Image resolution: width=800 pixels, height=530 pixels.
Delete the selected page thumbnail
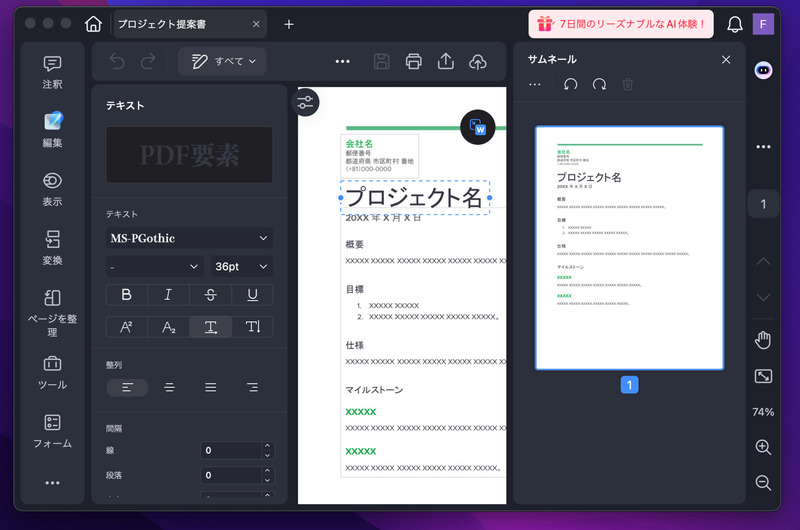coord(628,84)
